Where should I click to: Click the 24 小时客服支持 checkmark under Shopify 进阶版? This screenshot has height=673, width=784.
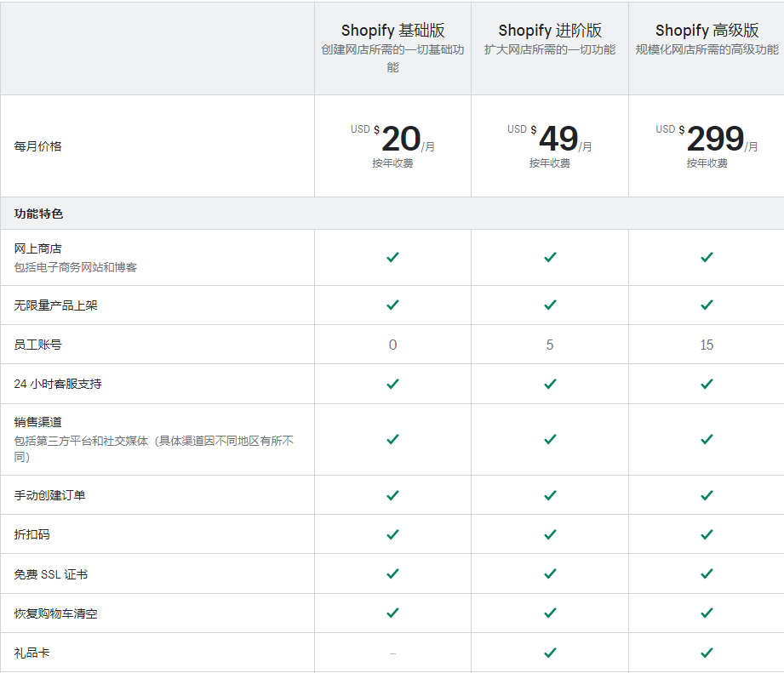550,383
